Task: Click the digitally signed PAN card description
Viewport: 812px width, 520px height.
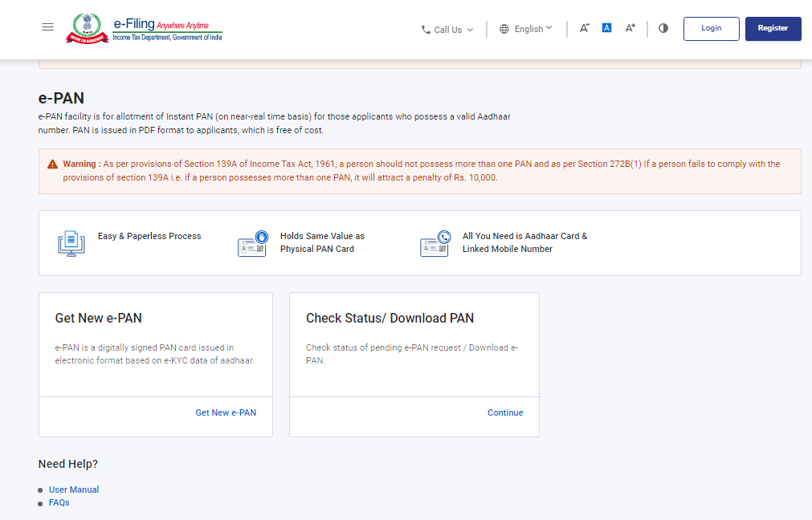Action: tap(155, 354)
